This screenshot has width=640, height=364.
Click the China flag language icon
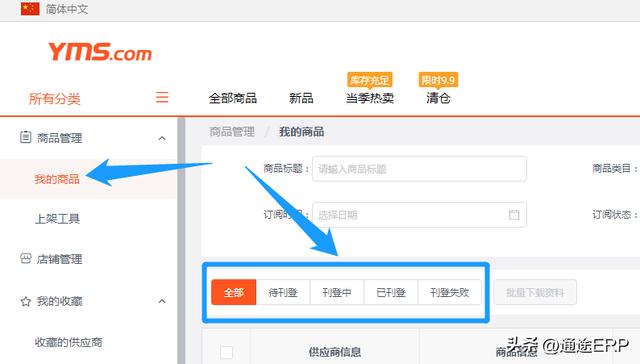(x=30, y=9)
